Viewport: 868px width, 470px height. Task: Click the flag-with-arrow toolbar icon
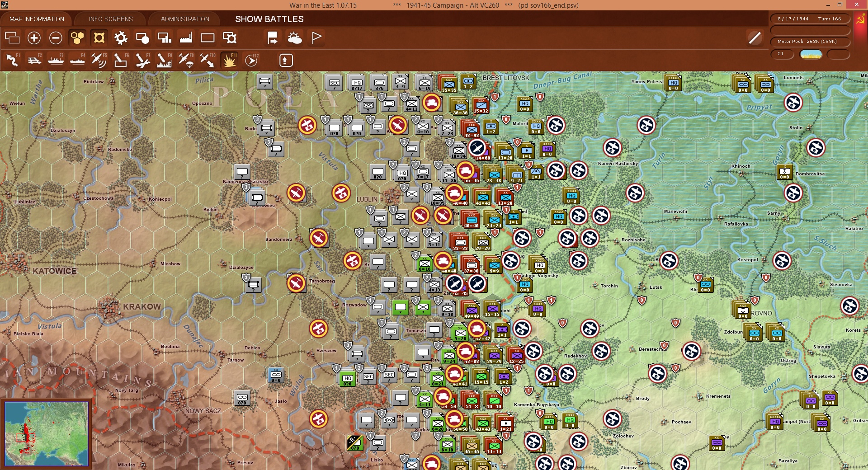click(273, 38)
